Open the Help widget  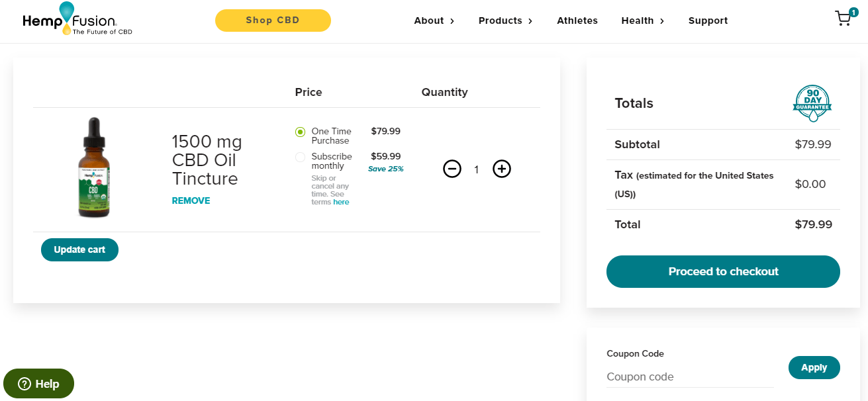click(38, 384)
